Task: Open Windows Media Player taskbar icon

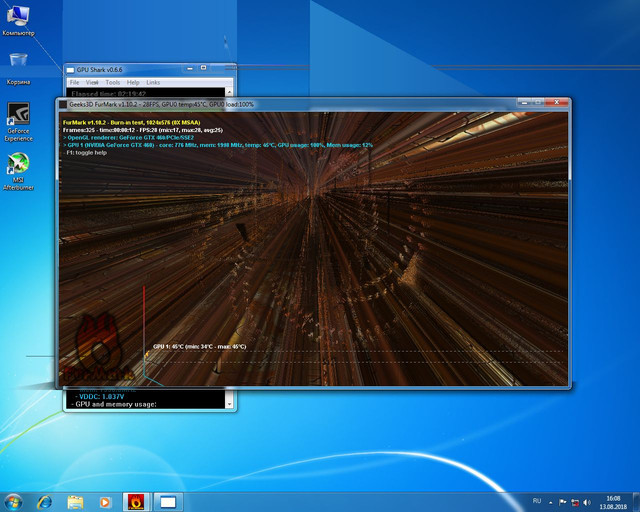Action: click(105, 502)
